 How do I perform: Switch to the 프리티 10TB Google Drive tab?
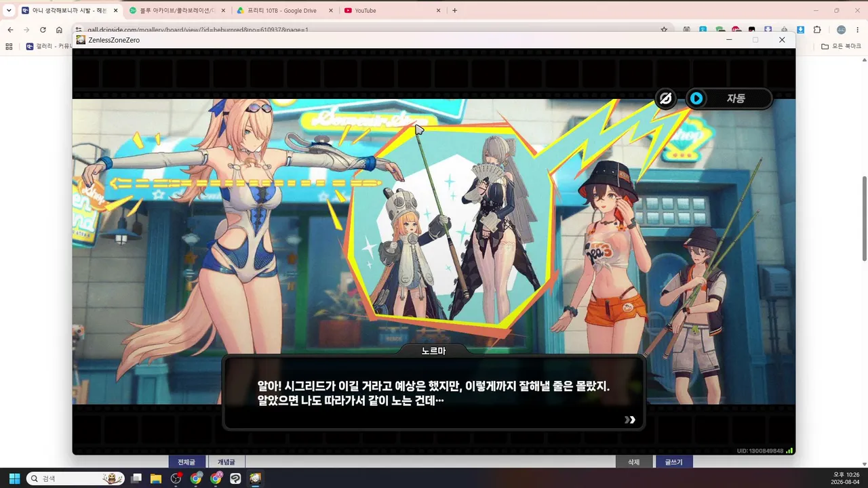(x=285, y=10)
